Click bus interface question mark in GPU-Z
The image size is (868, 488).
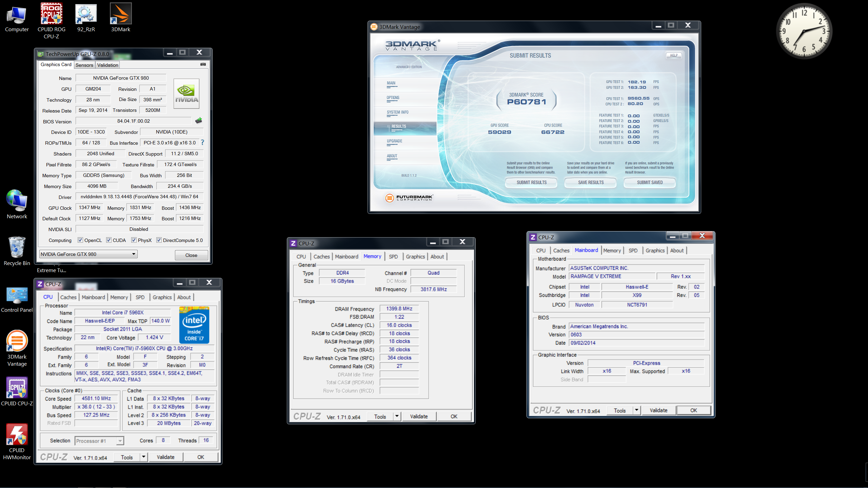click(202, 142)
